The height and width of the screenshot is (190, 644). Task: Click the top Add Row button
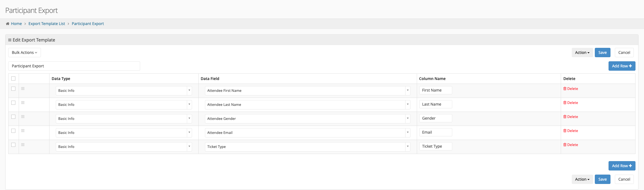(622, 66)
